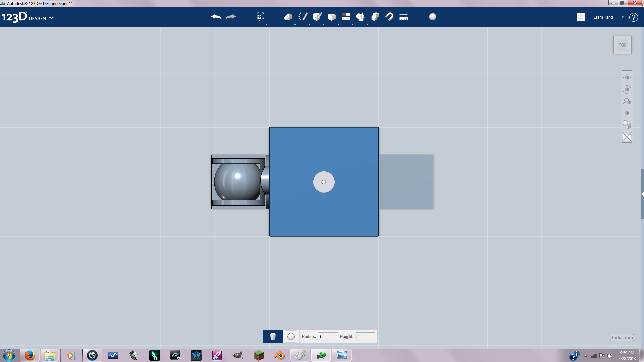Select the sphere in the left bracket
The height and width of the screenshot is (362, 644).
pos(237,182)
